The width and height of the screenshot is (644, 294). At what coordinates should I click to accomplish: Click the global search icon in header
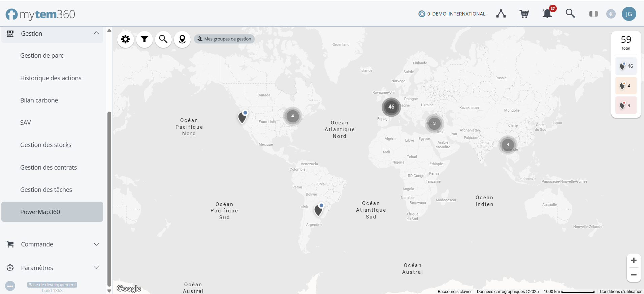tap(570, 14)
